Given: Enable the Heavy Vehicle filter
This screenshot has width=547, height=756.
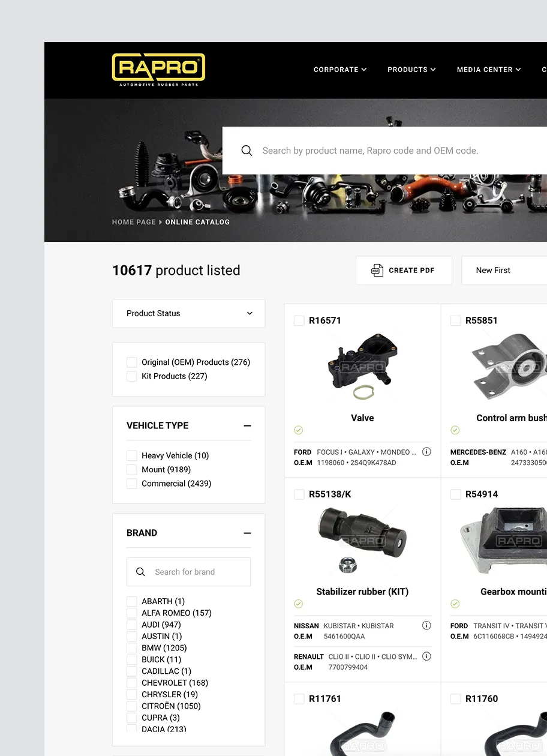Looking at the screenshot, I should (132, 456).
